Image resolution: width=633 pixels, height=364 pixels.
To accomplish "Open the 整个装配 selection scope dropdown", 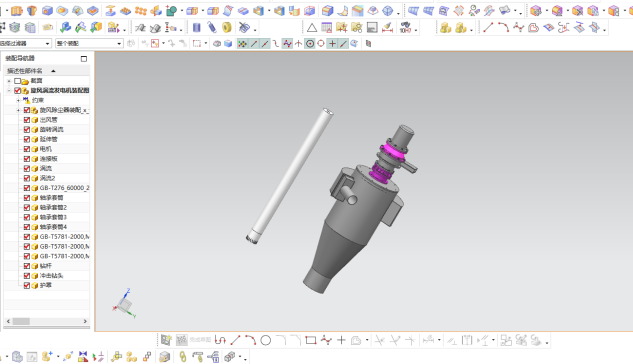I will [x=89, y=43].
